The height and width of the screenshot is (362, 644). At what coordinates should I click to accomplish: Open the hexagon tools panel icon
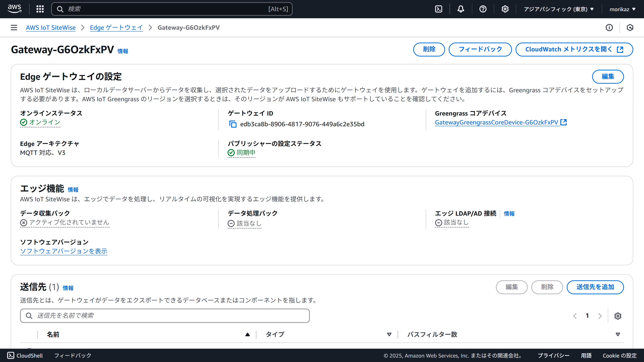[x=630, y=27]
